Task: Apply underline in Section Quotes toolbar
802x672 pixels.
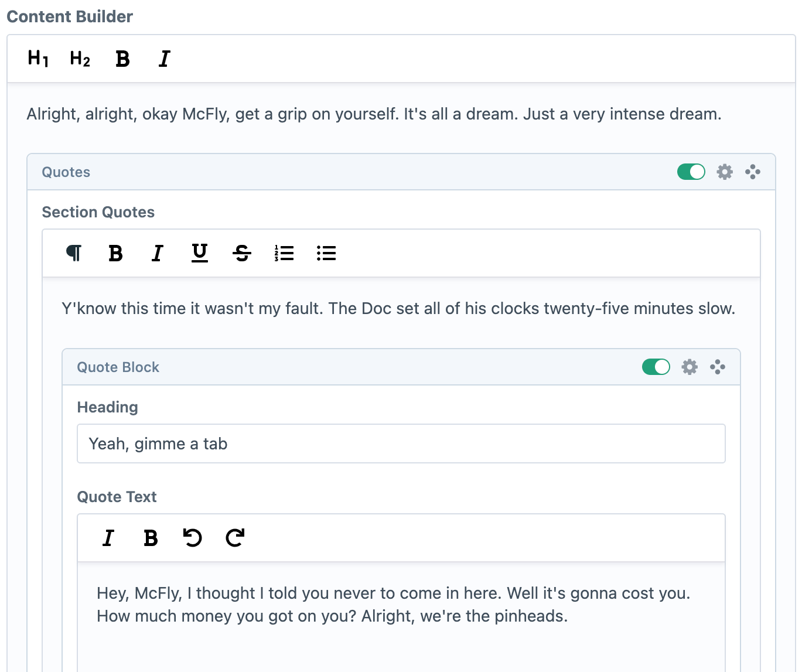Action: [200, 253]
